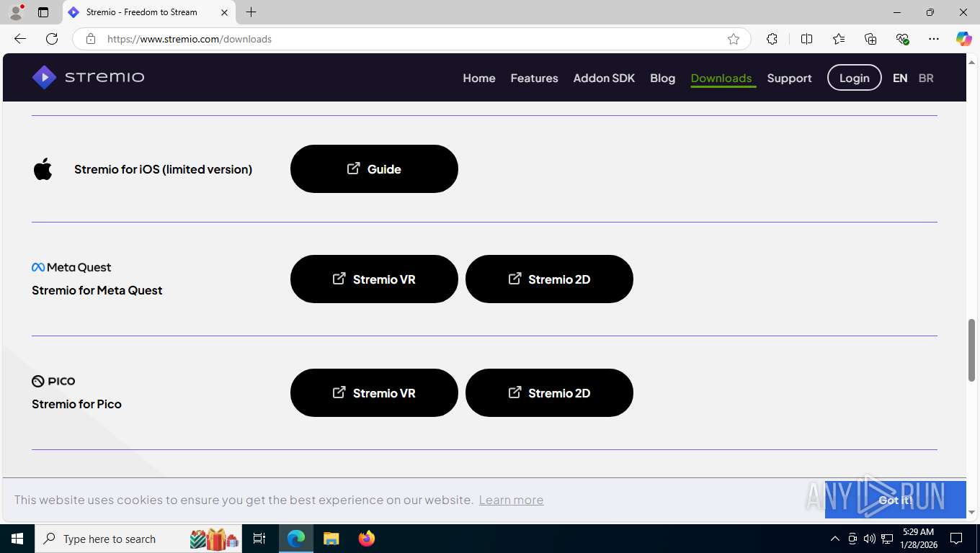Open Settings and more menu

tap(934, 39)
